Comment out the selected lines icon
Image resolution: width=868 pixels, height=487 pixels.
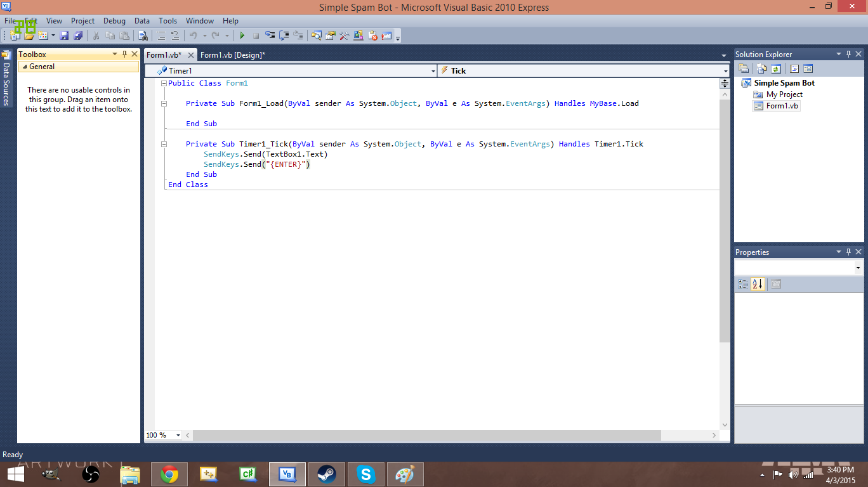click(x=161, y=36)
